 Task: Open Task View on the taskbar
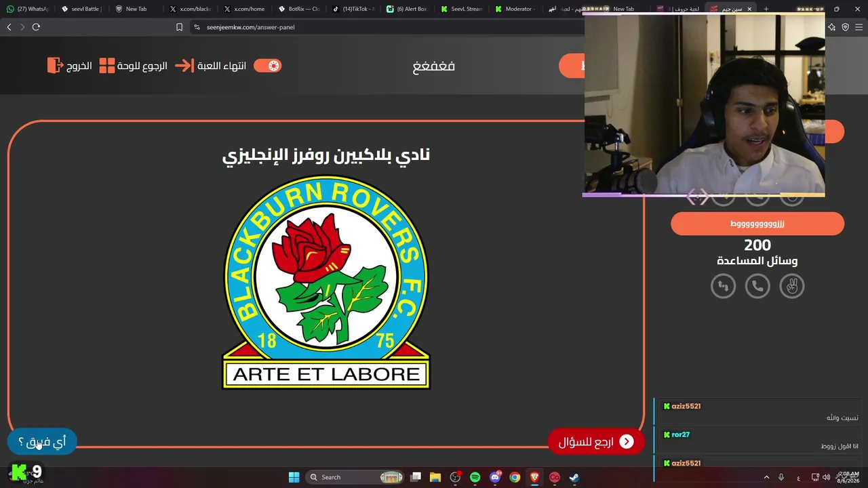[416, 477]
